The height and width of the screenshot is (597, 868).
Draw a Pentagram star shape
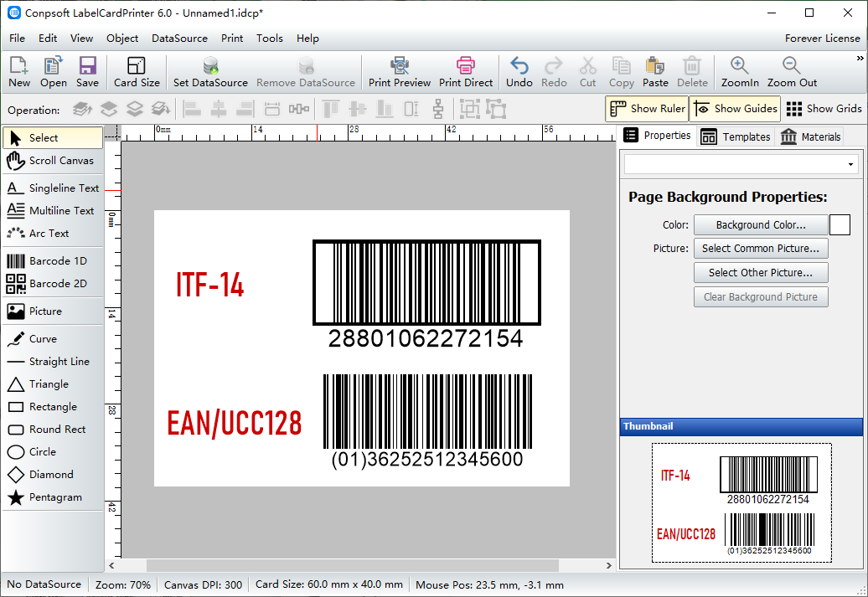(x=53, y=497)
